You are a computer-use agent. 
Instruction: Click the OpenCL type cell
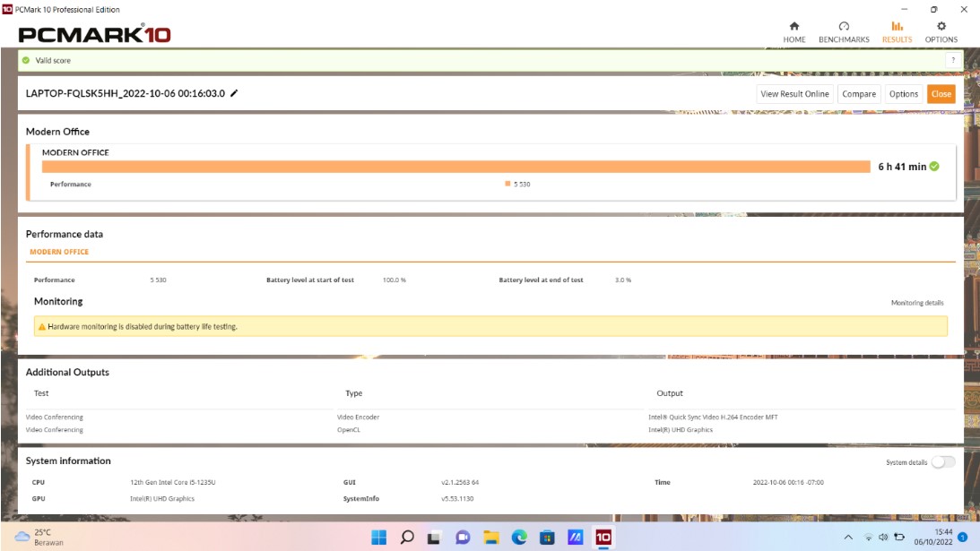coord(349,430)
